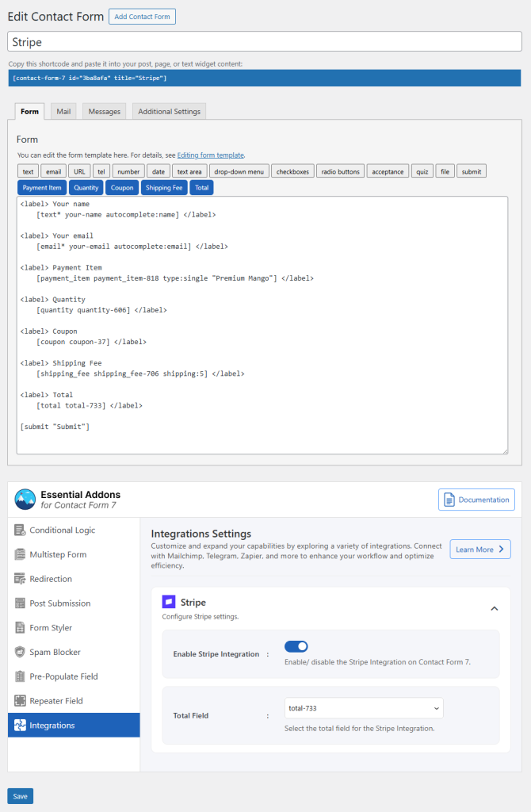
Task: Click the form title field Stripe
Action: (265, 41)
